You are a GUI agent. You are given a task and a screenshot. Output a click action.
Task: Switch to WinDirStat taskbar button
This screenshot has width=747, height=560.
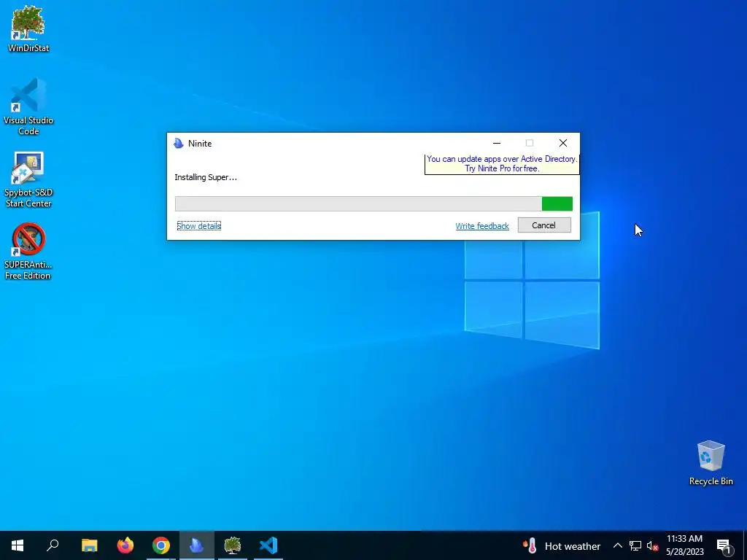(x=233, y=545)
